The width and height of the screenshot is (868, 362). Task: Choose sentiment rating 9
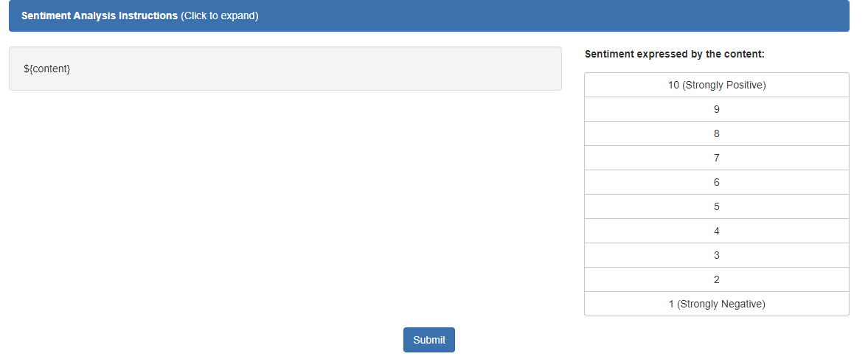tap(716, 109)
